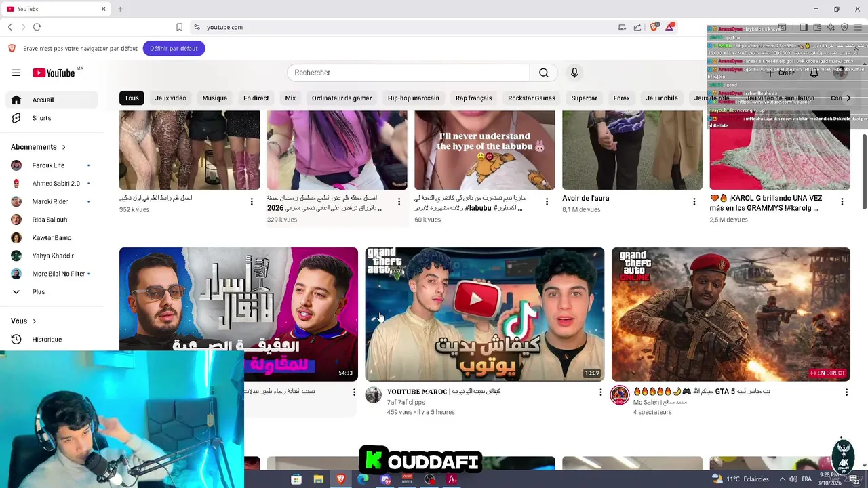This screenshot has width=868, height=488.
Task: Click the Mo Saleh channel name
Action: pos(660,402)
